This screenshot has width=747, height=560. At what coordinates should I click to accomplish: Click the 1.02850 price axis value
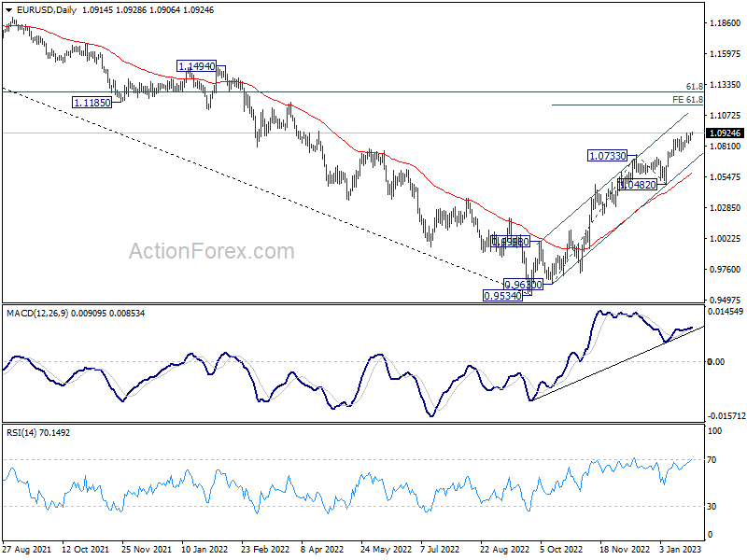click(726, 207)
